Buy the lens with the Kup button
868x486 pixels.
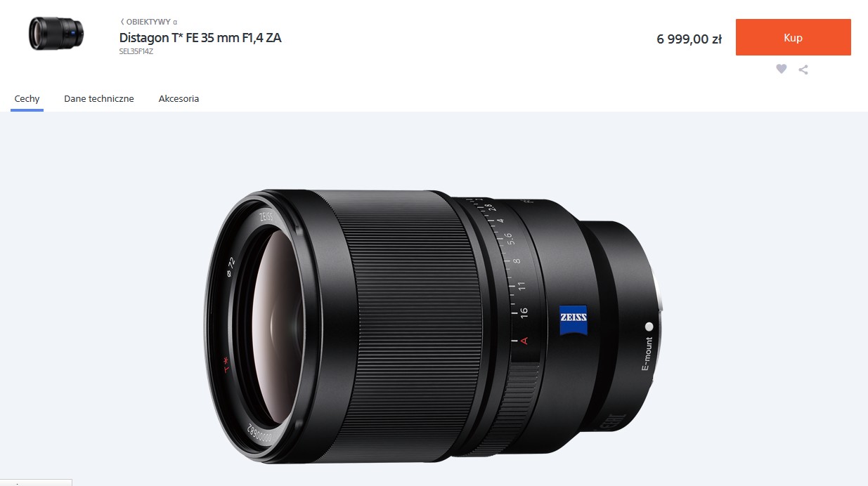(793, 37)
